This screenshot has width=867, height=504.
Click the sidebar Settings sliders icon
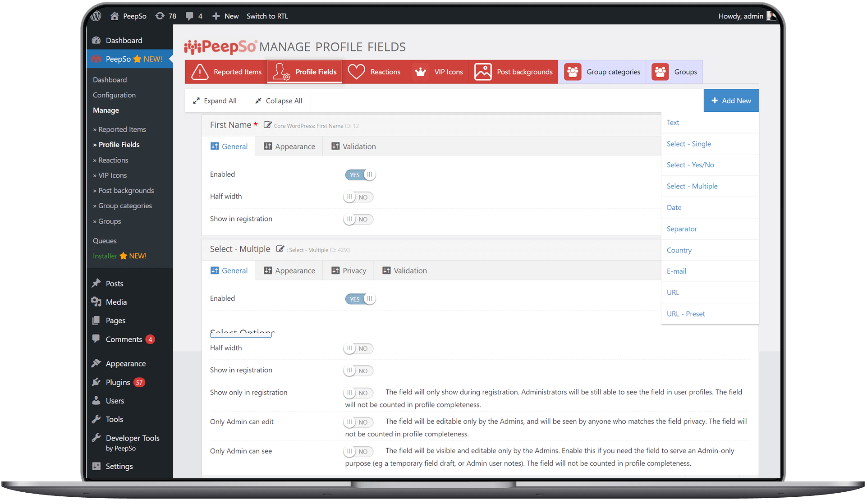coord(96,466)
